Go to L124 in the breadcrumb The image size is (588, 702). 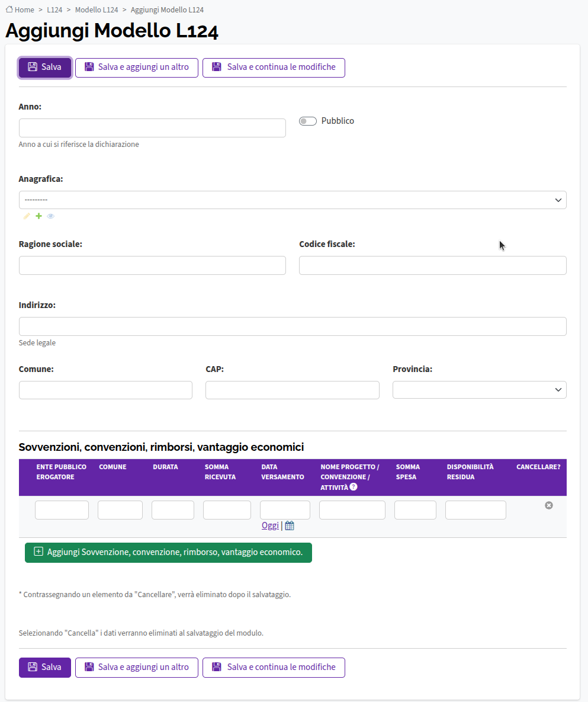[x=54, y=10]
